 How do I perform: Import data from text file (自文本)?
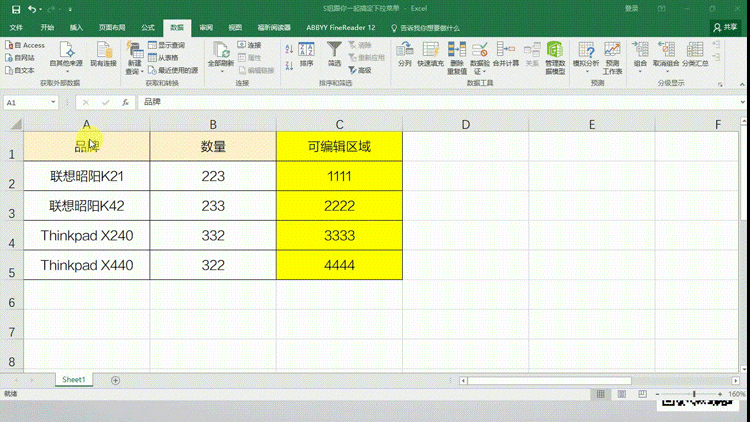[20, 70]
